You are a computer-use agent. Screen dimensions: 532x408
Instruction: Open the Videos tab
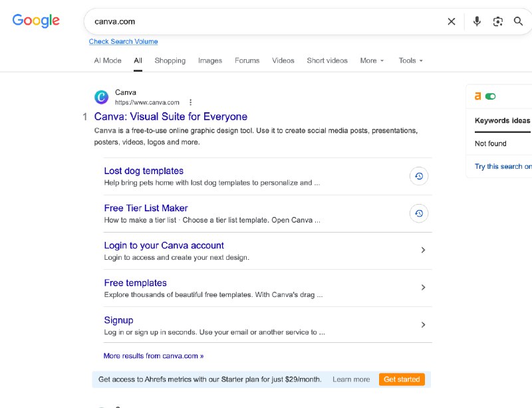[283, 60]
